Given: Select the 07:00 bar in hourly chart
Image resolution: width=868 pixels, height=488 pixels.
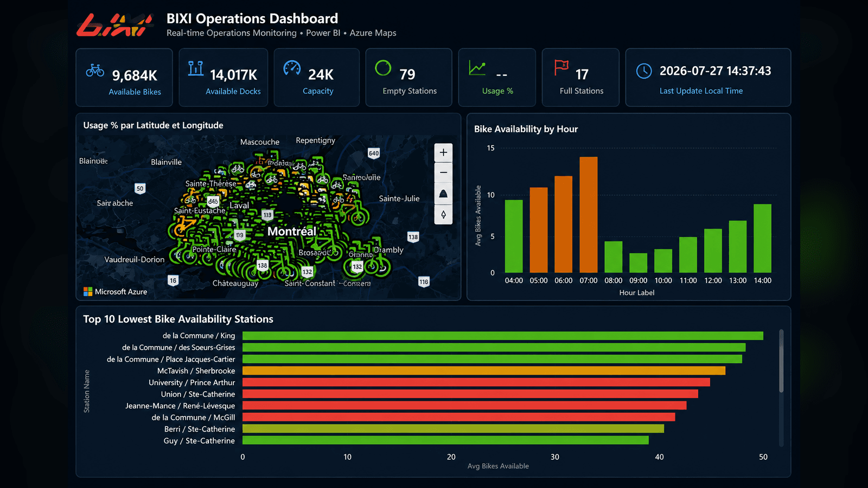Looking at the screenshot, I should [x=589, y=215].
